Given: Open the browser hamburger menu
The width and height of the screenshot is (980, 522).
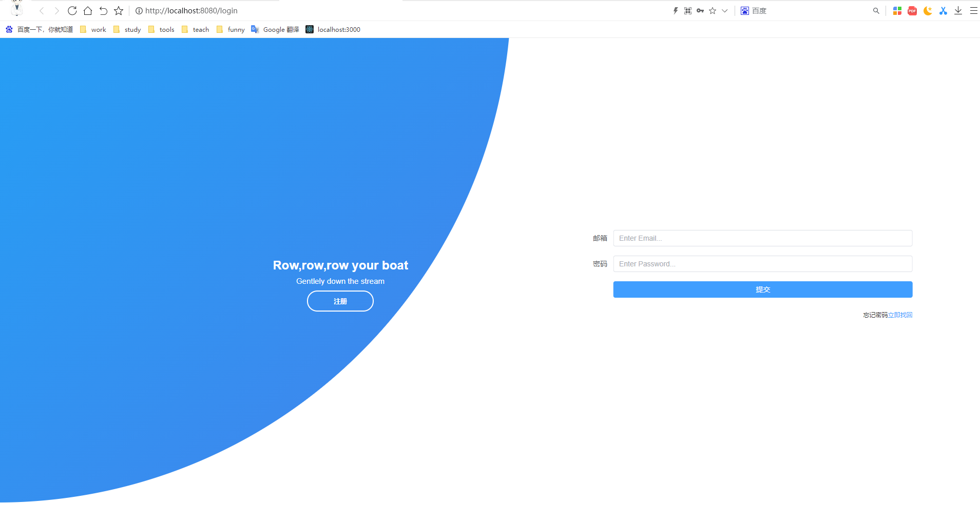Looking at the screenshot, I should [973, 11].
